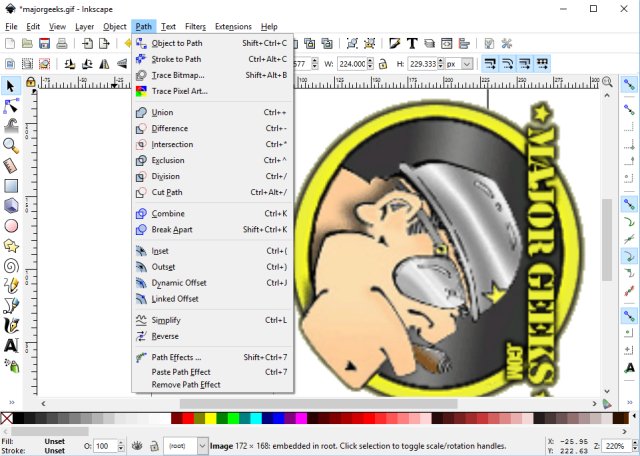Click the Export icon

tap(104, 43)
